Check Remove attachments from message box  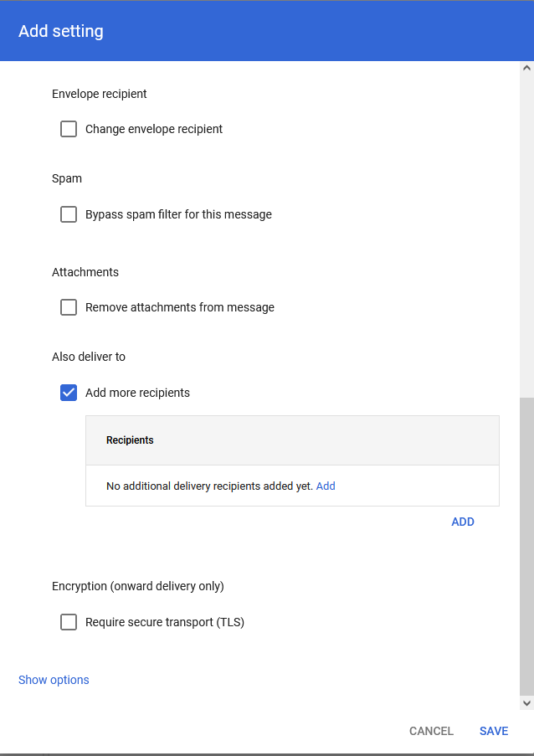[x=69, y=307]
